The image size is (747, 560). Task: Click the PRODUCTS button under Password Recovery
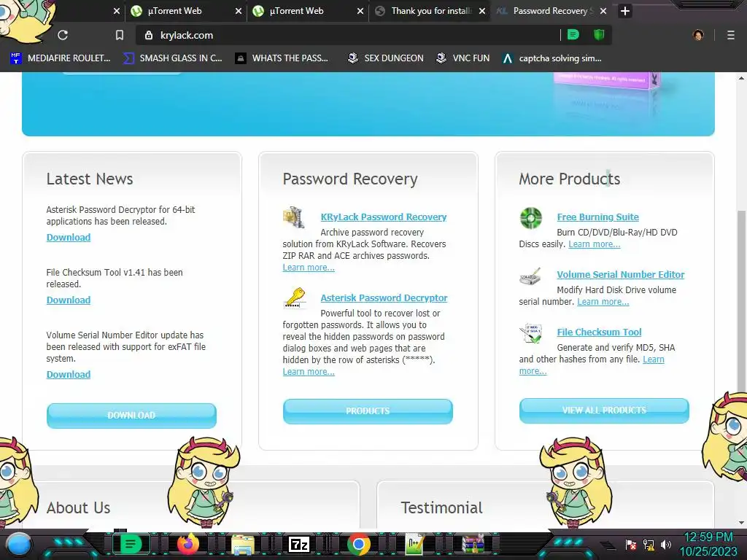click(x=368, y=411)
